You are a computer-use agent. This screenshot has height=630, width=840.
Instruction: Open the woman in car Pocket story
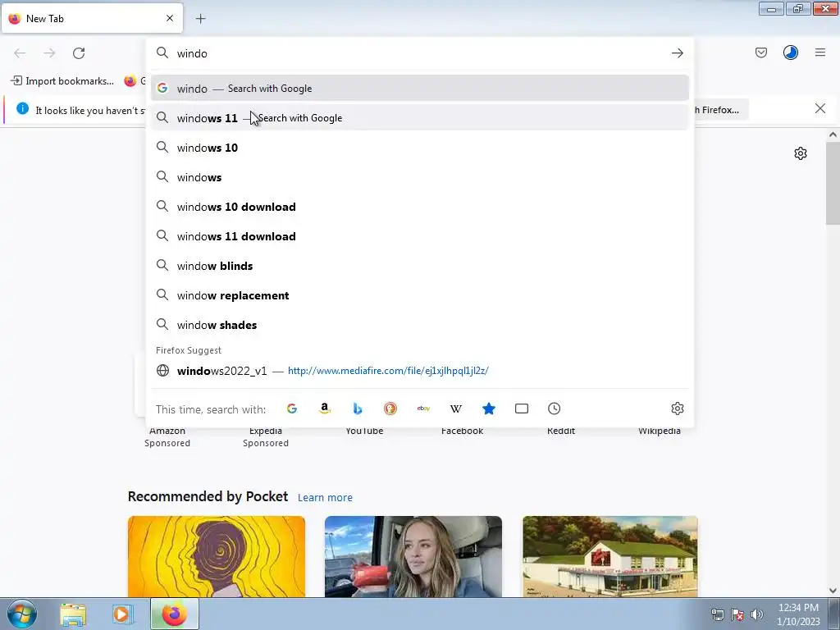click(413, 556)
